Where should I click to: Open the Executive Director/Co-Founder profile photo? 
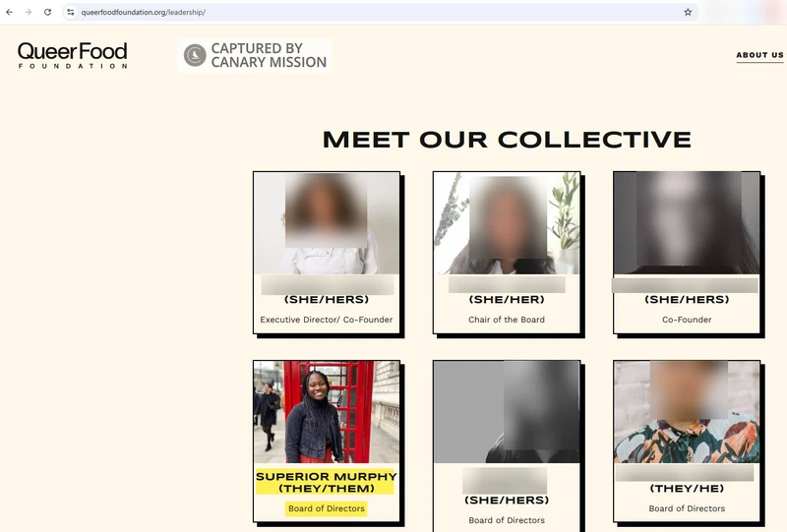click(327, 223)
